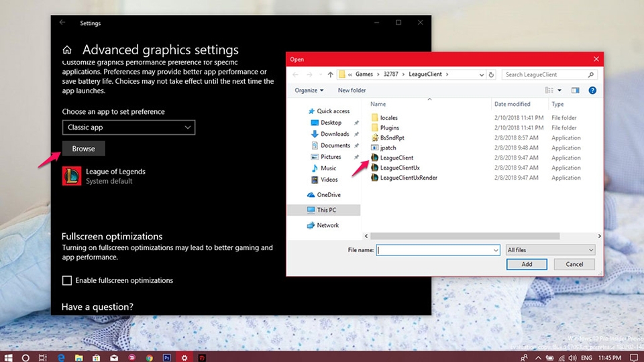
Task: Open Pictures in the navigation pane
Action: pyautogui.click(x=327, y=157)
